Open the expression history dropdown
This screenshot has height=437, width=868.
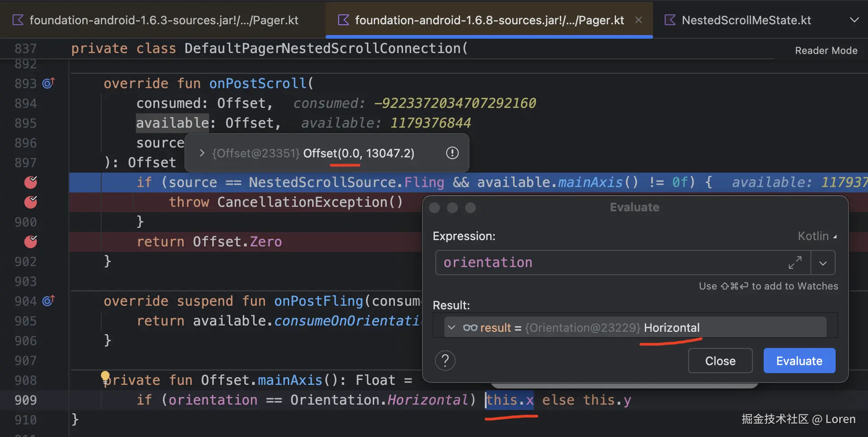(x=823, y=263)
